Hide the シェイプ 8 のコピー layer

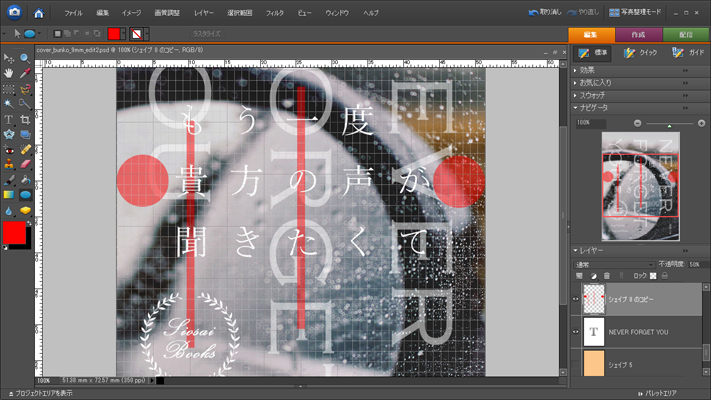click(575, 299)
